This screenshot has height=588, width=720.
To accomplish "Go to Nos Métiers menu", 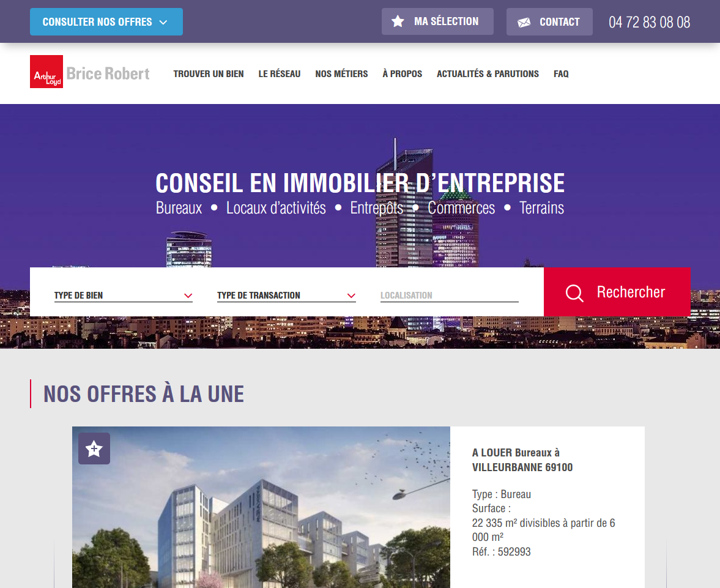I will [x=341, y=73].
